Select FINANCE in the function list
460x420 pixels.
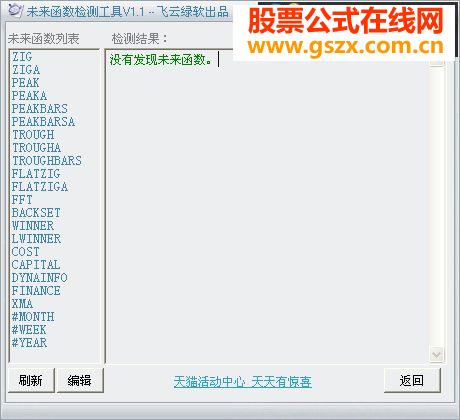(x=36, y=291)
